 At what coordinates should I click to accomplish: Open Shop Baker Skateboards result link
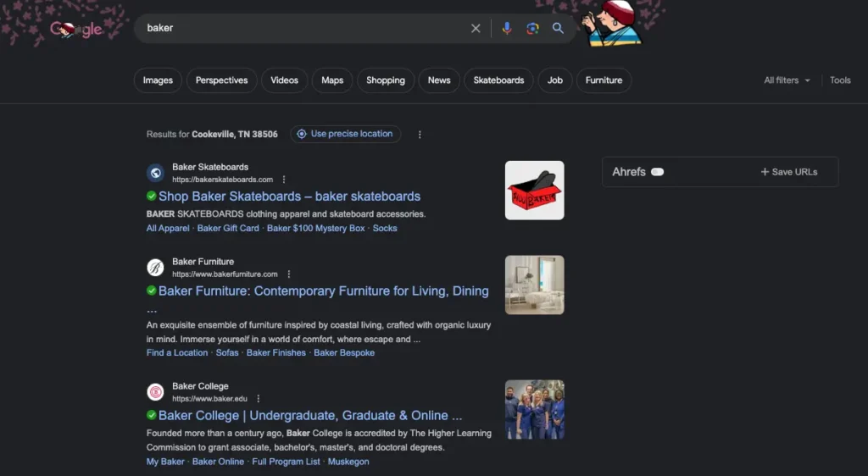coord(290,196)
